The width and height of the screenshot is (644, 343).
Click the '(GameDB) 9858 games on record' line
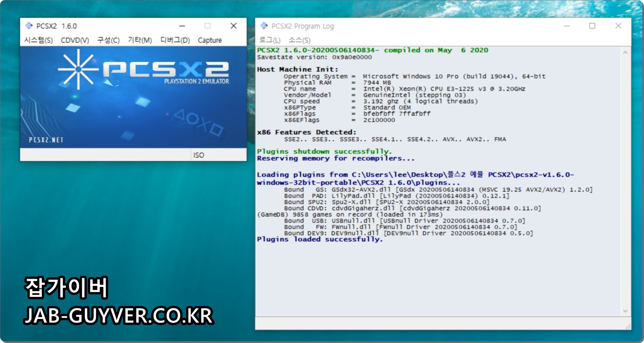[x=350, y=215]
